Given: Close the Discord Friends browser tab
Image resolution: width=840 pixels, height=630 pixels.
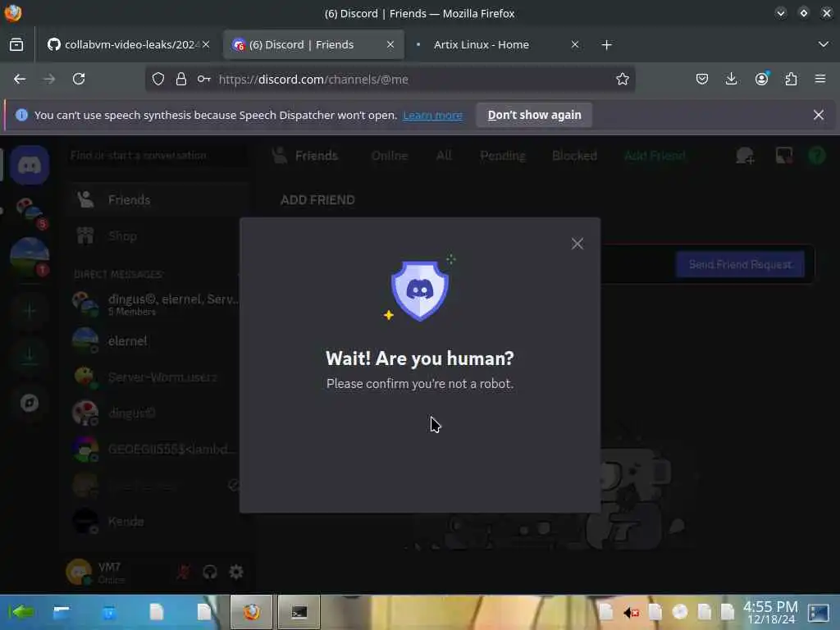Looking at the screenshot, I should pos(390,44).
